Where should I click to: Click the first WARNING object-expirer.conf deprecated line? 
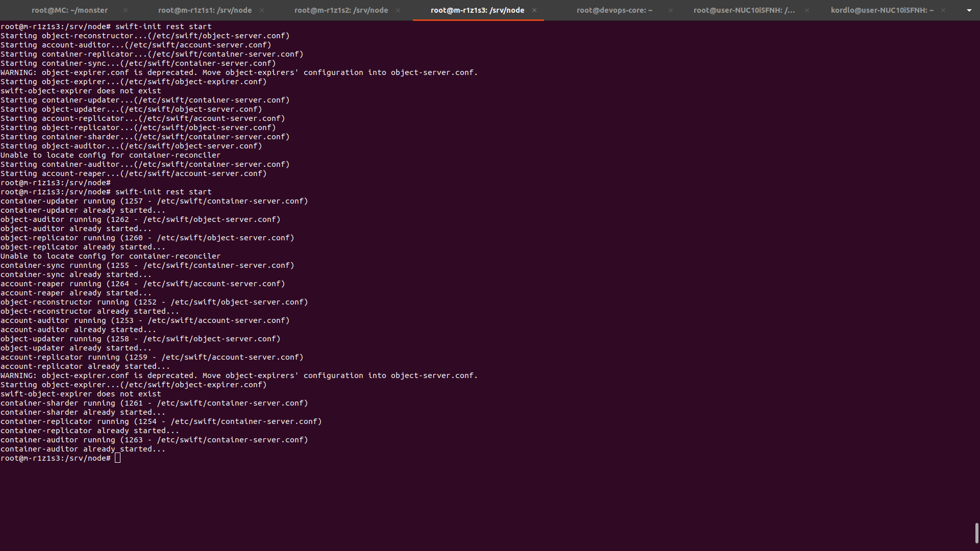pyautogui.click(x=239, y=72)
